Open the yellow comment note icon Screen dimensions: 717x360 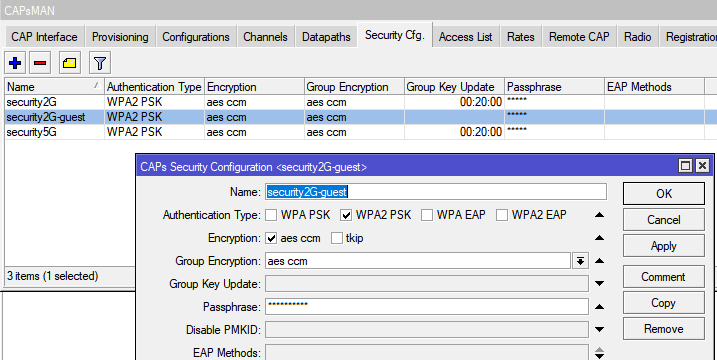(x=70, y=63)
